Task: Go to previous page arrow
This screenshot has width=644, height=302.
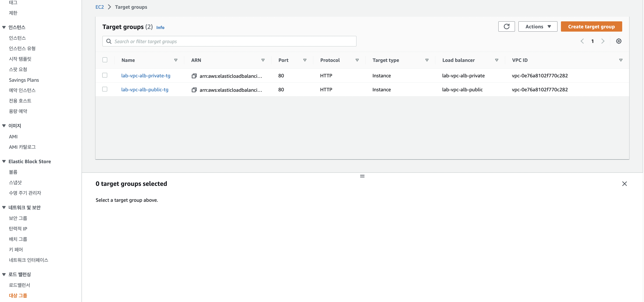Action: click(582, 41)
